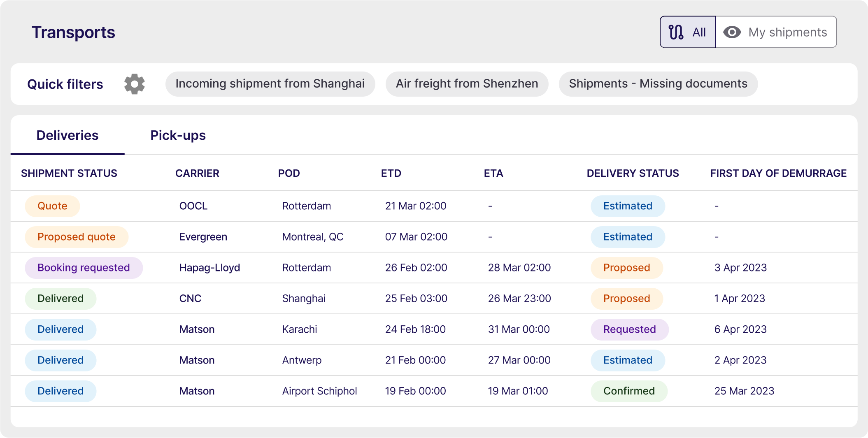
Task: Click the Quote status badge on the OOCL row
Action: [52, 206]
